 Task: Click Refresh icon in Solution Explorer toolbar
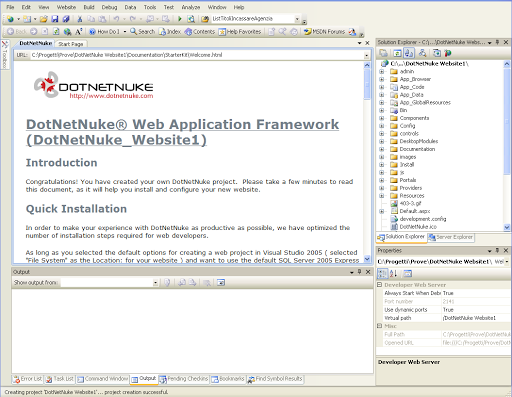[x=397, y=53]
